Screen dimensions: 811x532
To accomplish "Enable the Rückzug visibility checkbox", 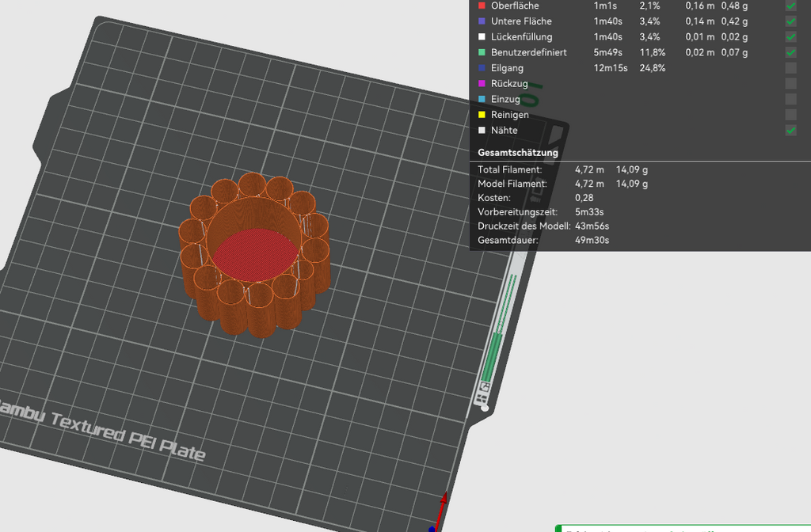I will coord(791,83).
